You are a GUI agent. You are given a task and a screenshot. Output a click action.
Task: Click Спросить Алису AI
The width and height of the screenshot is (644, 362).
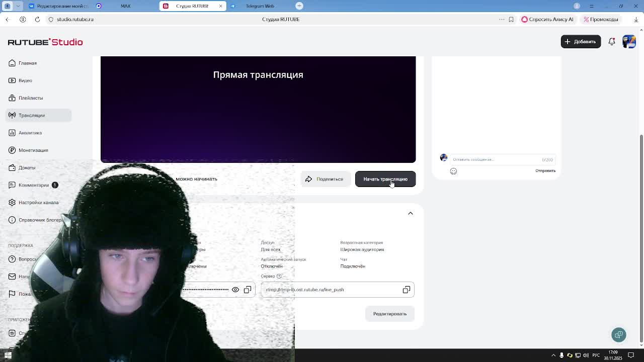[547, 19]
